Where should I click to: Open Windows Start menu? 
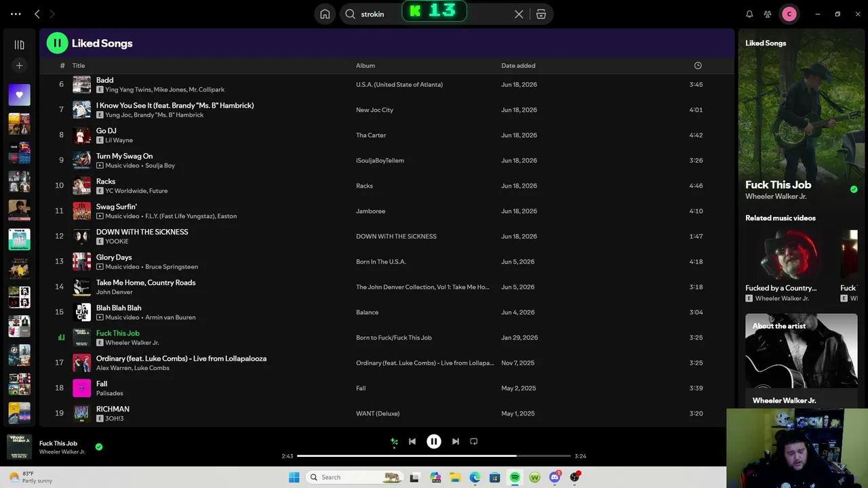coord(294,477)
